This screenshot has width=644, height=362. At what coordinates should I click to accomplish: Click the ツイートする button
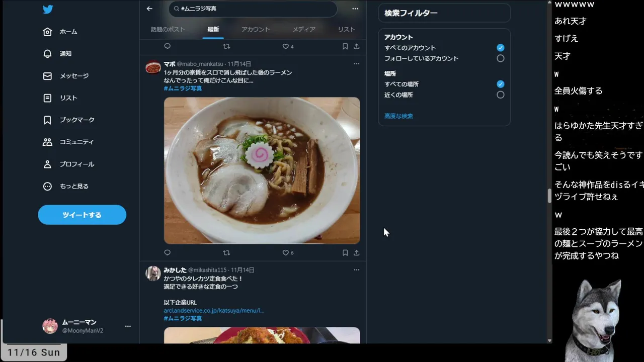pyautogui.click(x=82, y=215)
